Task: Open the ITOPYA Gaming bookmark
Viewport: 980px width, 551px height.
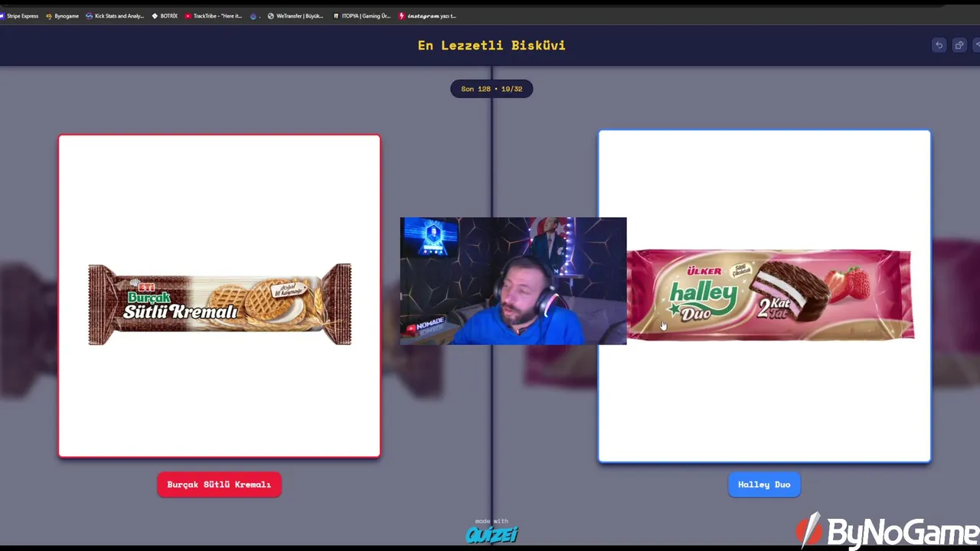Action: pyautogui.click(x=361, y=15)
